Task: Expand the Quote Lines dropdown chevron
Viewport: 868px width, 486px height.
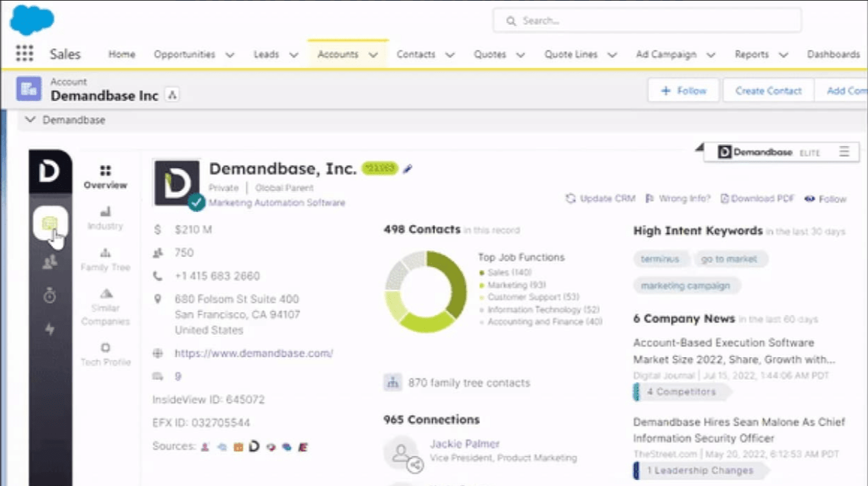Action: coord(612,55)
